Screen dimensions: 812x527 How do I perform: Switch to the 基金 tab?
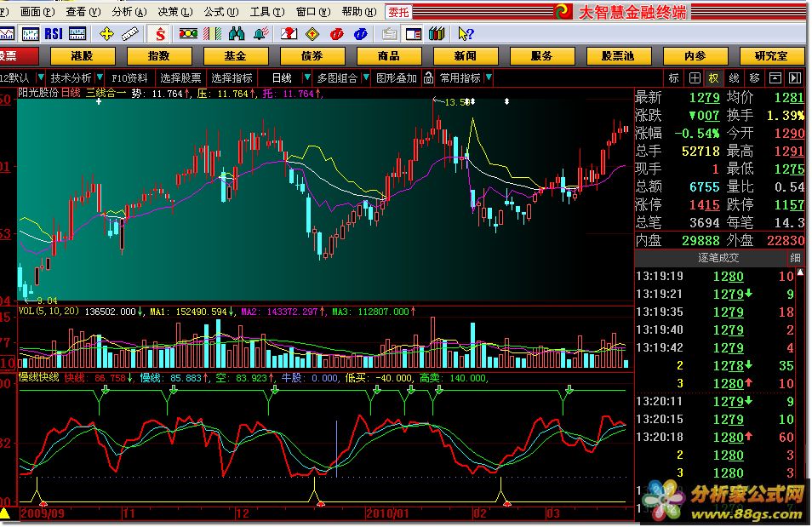pos(235,56)
